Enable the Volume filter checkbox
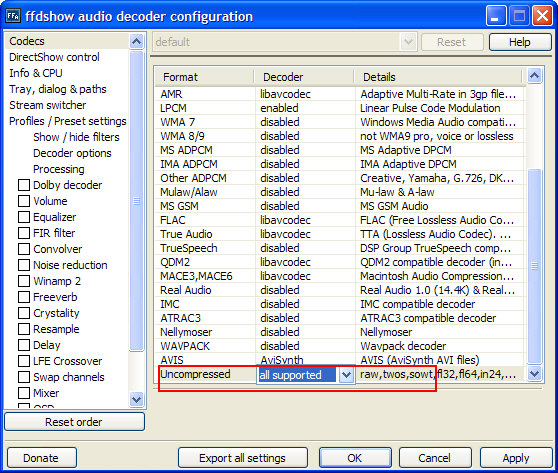558x473 pixels. [24, 201]
